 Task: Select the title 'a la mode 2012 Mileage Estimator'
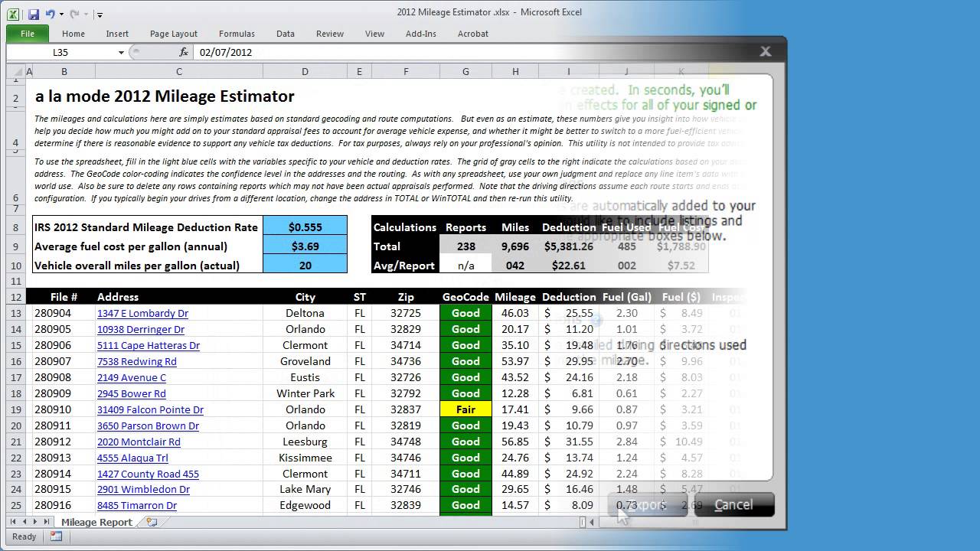pyautogui.click(x=165, y=96)
